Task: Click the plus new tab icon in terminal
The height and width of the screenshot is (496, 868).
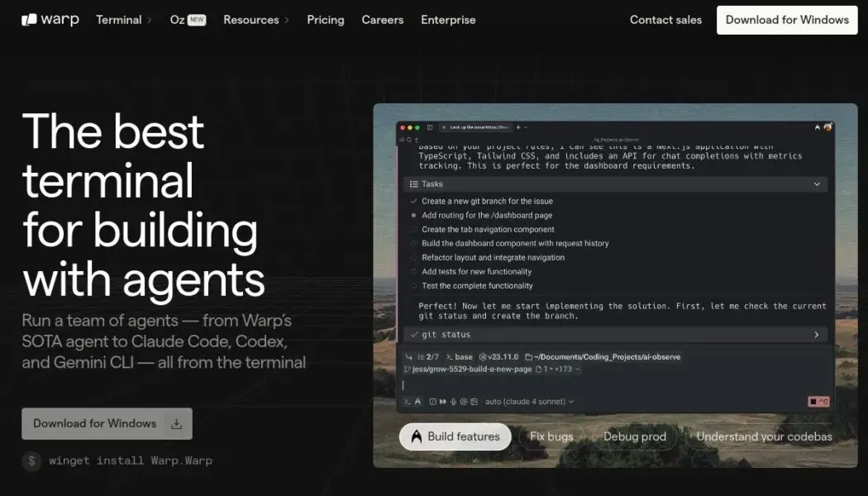Action: coord(518,127)
